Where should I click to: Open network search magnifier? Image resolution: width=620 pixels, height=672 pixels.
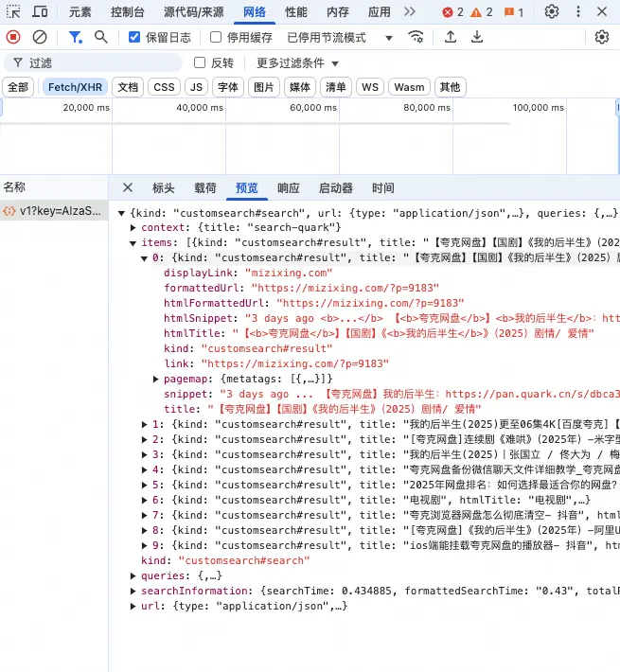click(x=101, y=37)
